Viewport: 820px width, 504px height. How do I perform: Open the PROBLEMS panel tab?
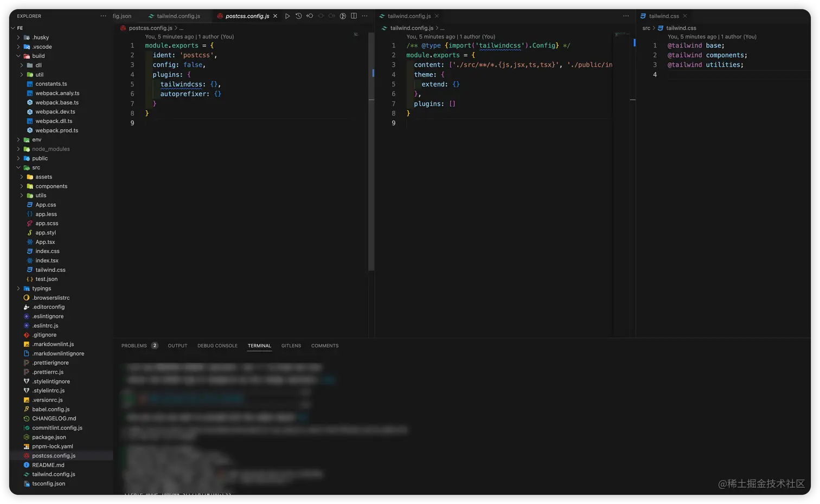(139, 346)
